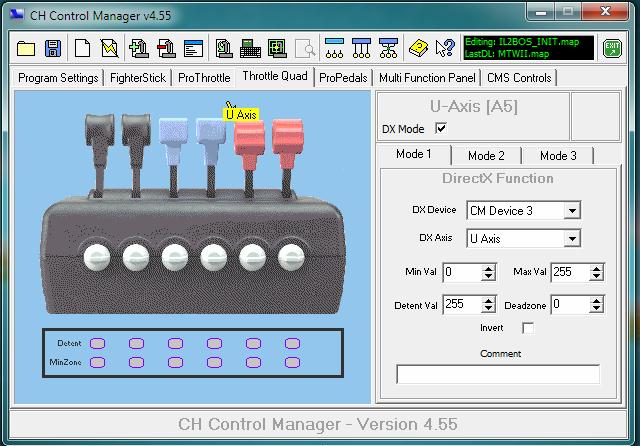Save the map with the floppy disk icon
Screen dimensions: 640x446
(53, 49)
